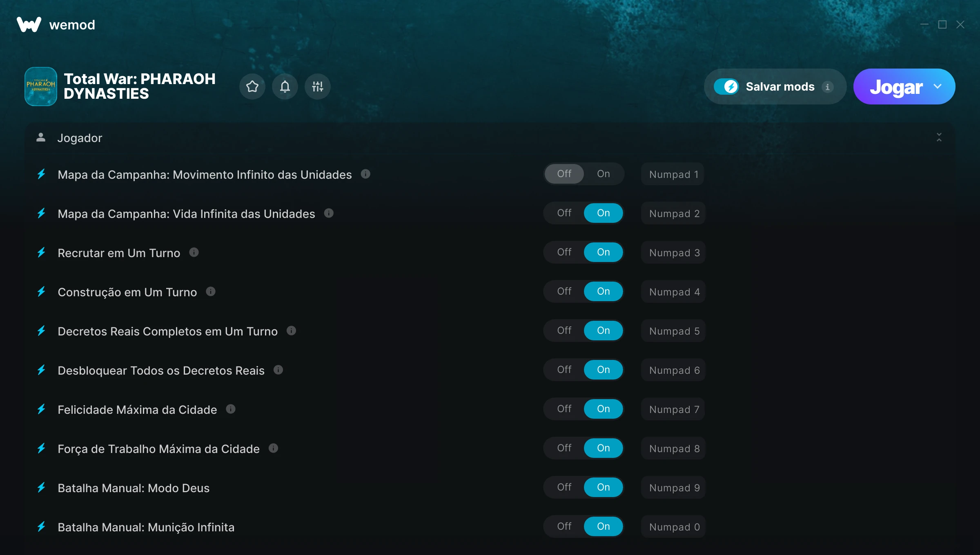
Task: Change the Numpad 5 hotkey binding
Action: click(674, 331)
